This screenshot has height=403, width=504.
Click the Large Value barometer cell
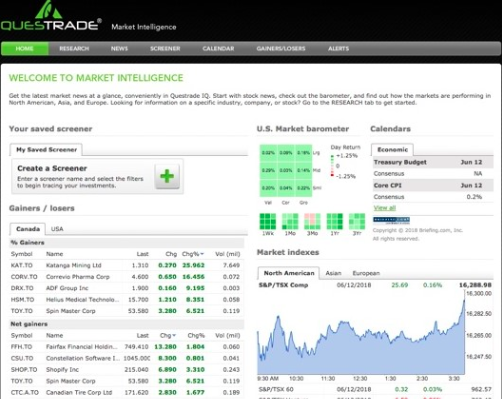(268, 153)
